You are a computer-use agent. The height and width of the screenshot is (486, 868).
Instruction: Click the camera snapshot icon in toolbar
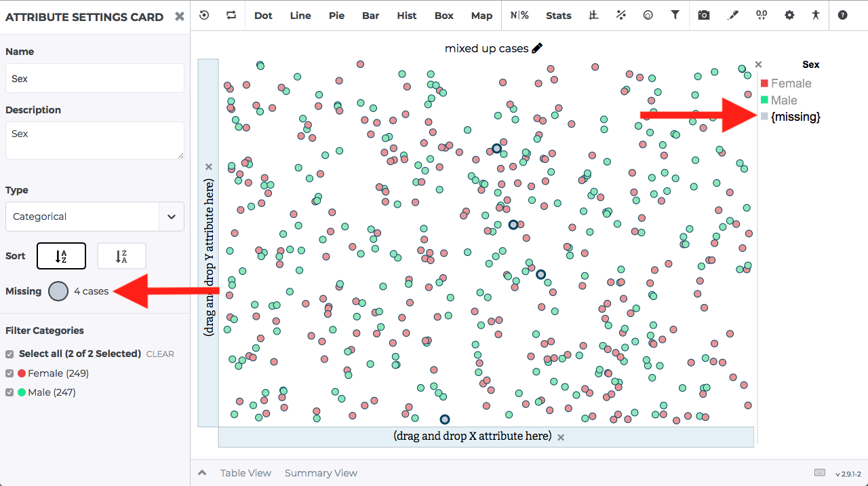point(704,15)
